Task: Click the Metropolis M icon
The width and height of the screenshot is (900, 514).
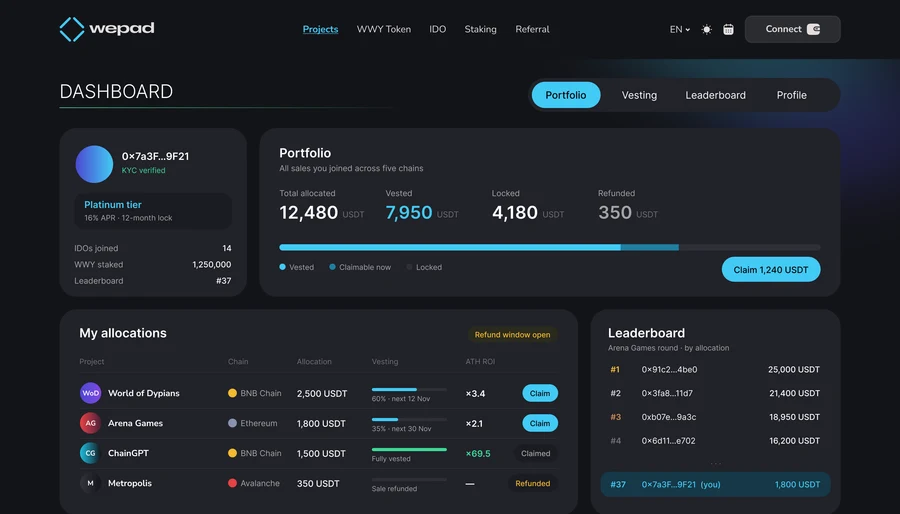Action: [90, 483]
